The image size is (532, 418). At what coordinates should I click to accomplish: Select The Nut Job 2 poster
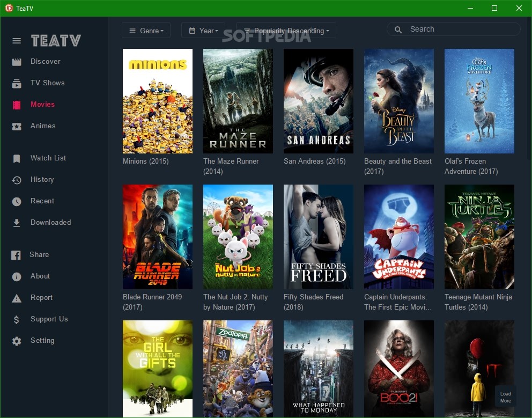point(238,237)
